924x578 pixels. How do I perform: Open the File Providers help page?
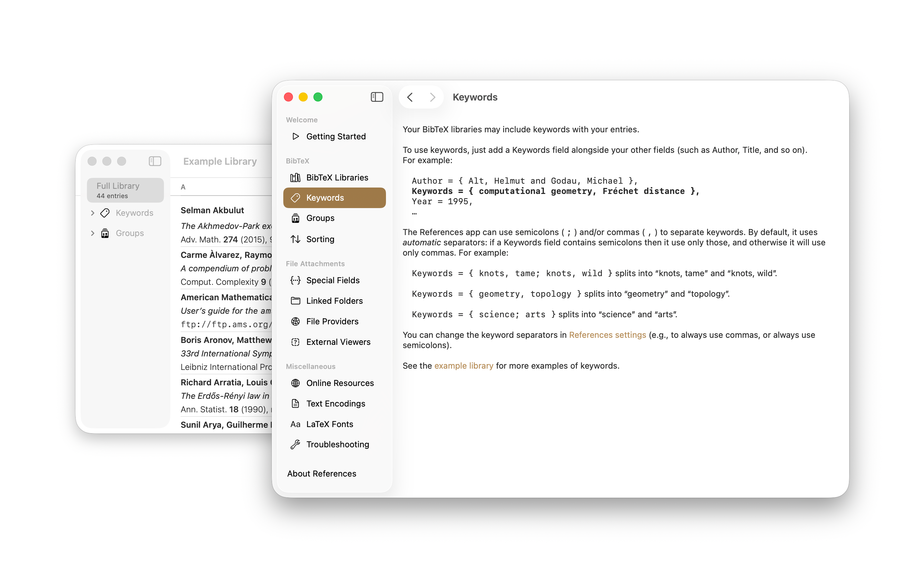point(335,321)
